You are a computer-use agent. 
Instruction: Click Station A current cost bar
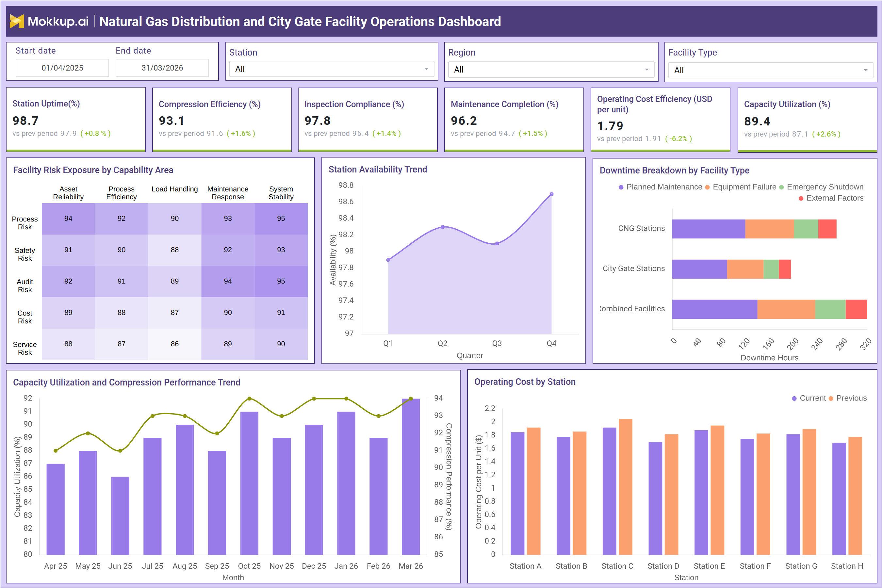(517, 493)
